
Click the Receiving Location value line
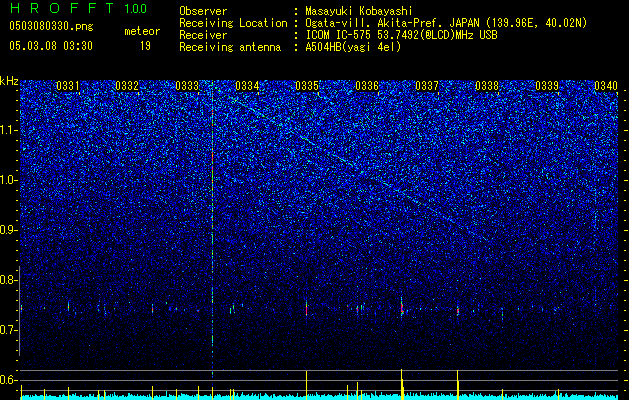446,23
